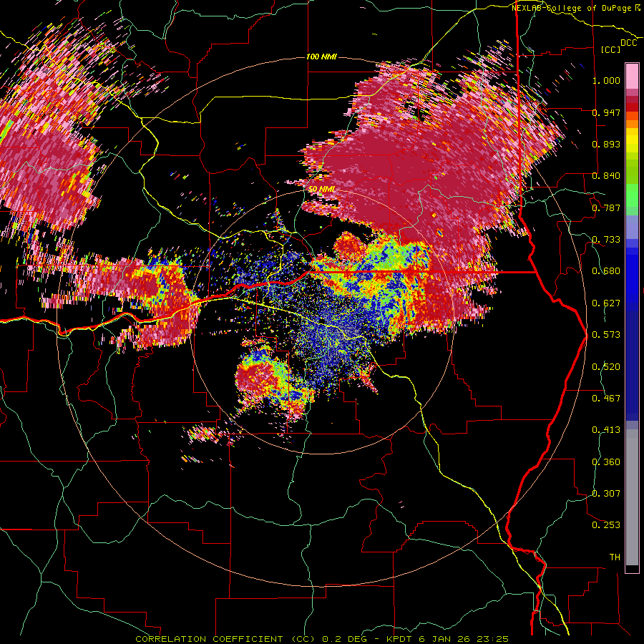Click the Correlation Coefficient KPDT caption text
644x644 pixels.
coord(322,639)
